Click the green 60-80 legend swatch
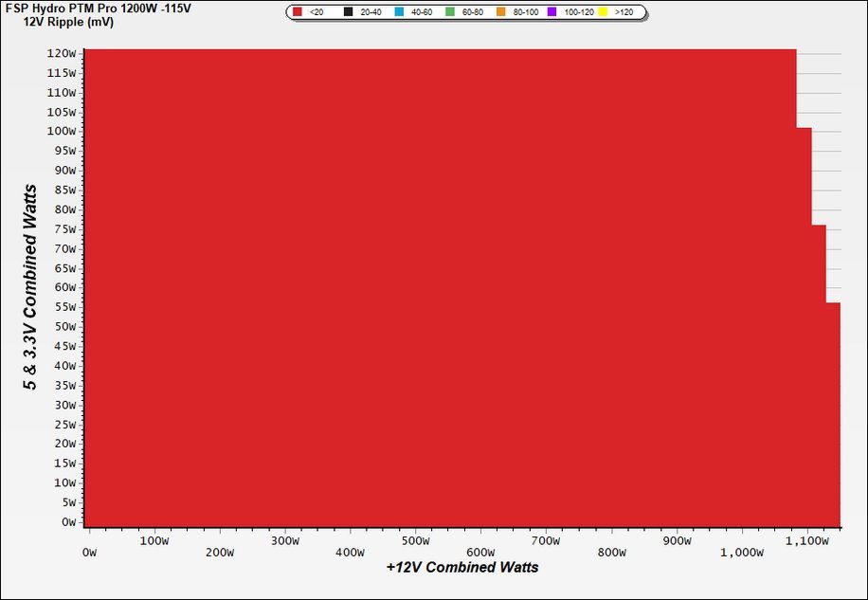 450,11
